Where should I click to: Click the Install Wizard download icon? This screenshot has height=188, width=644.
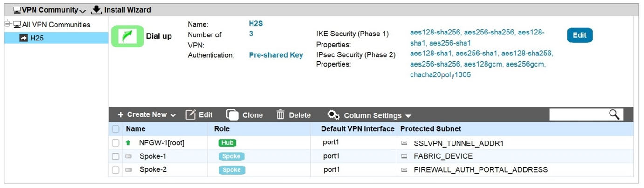(x=96, y=9)
